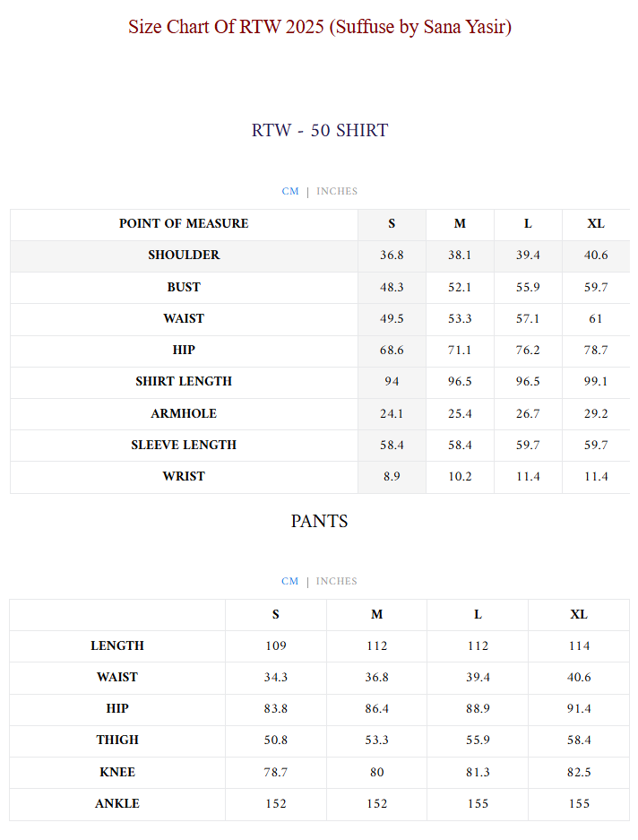Click the BUST row label

(184, 287)
